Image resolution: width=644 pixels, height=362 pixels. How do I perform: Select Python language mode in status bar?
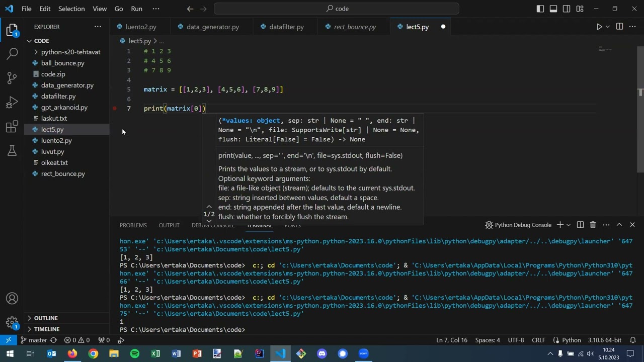[x=572, y=340]
